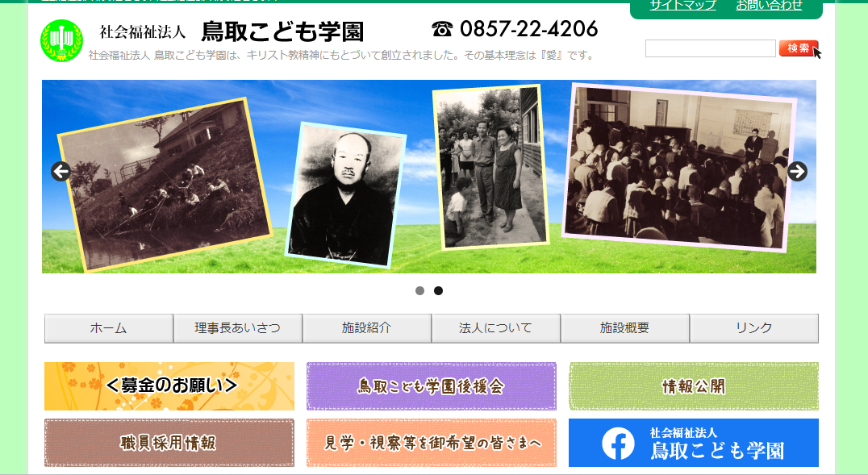Follow the お問い合わせ link at top
The height and width of the screenshot is (475, 868).
769,6
